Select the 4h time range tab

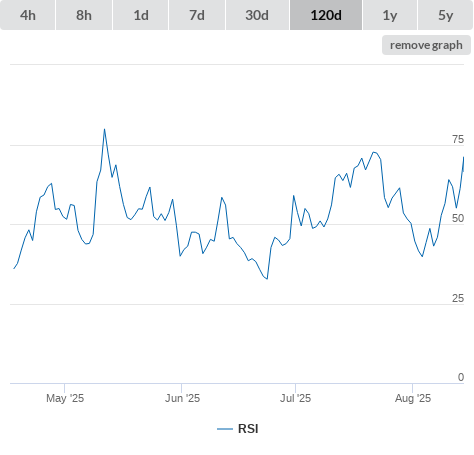coord(28,15)
